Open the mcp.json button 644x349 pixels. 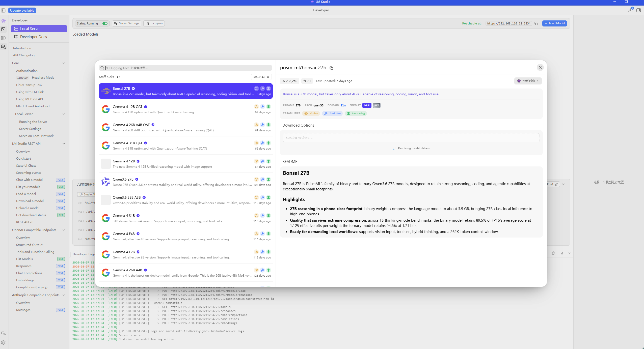(154, 23)
